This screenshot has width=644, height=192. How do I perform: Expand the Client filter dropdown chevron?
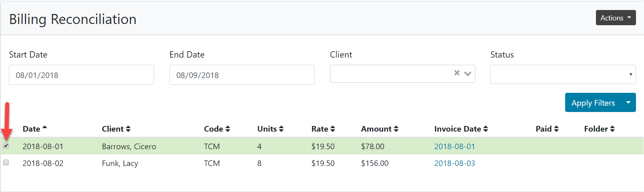(467, 74)
